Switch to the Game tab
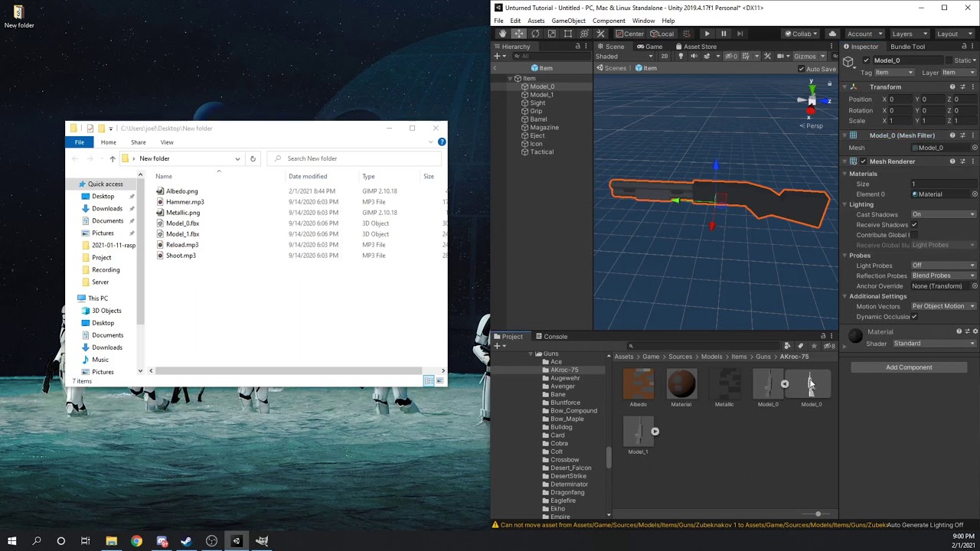The width and height of the screenshot is (980, 551). (648, 47)
